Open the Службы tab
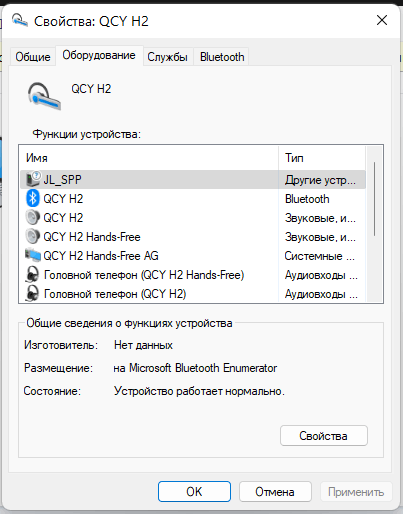Image resolution: width=403 pixels, height=514 pixels. (x=167, y=57)
